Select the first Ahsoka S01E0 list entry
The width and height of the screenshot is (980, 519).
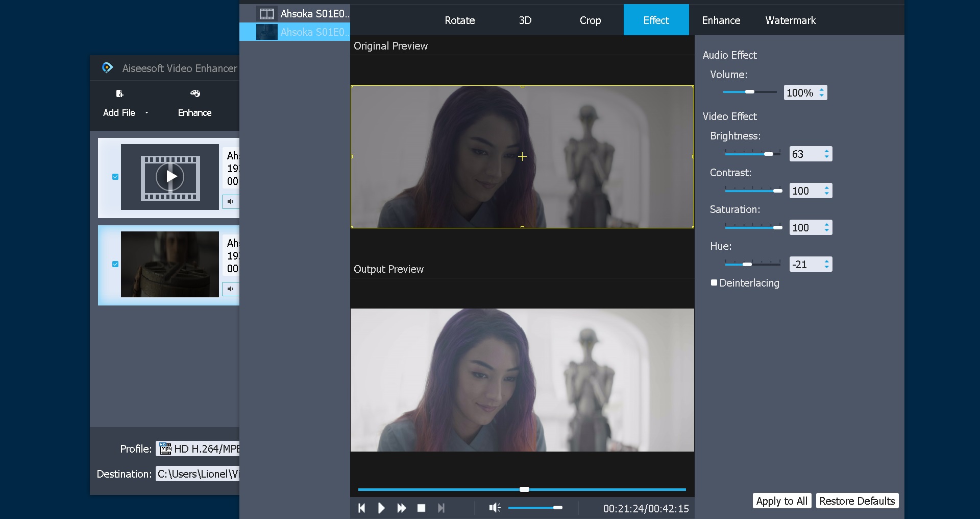pos(295,14)
